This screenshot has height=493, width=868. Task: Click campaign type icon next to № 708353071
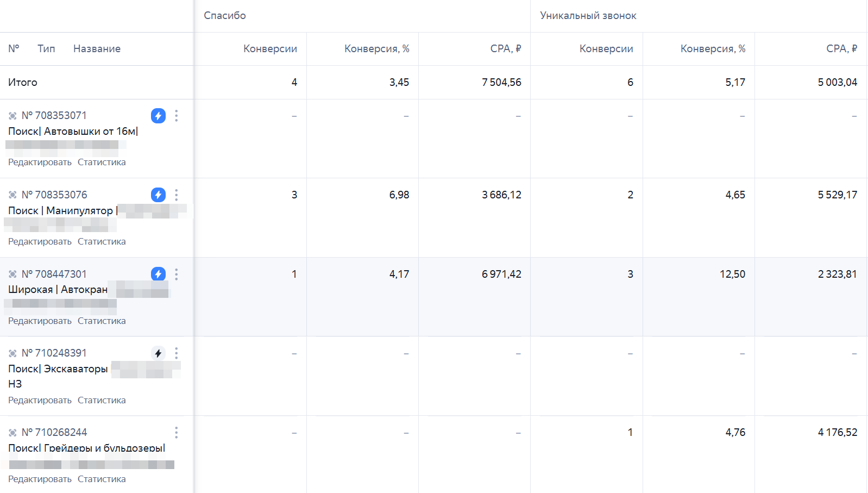12,116
